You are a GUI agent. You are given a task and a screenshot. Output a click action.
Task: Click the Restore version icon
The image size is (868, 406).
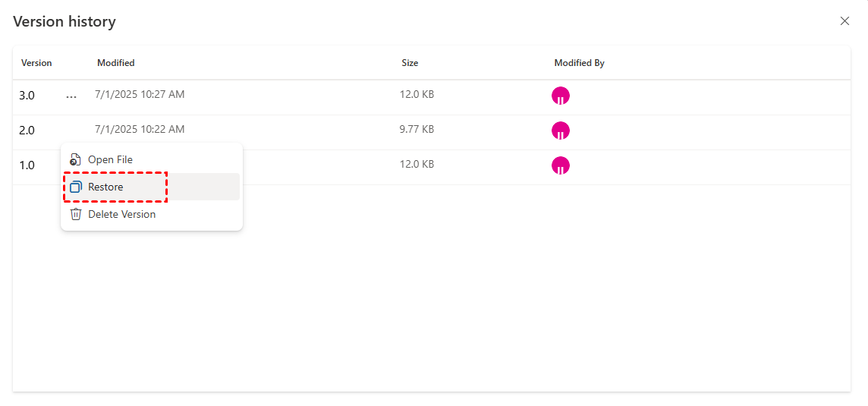75,187
